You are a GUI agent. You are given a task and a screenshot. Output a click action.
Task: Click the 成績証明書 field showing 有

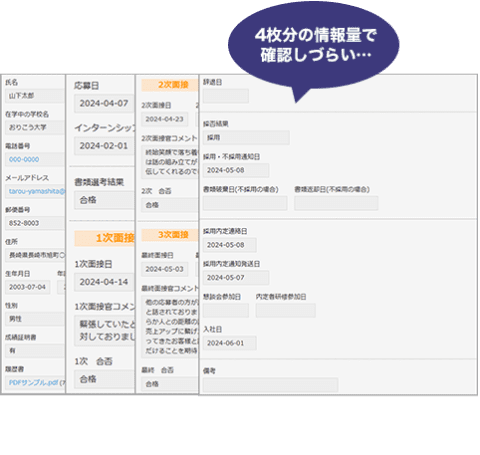click(x=35, y=351)
